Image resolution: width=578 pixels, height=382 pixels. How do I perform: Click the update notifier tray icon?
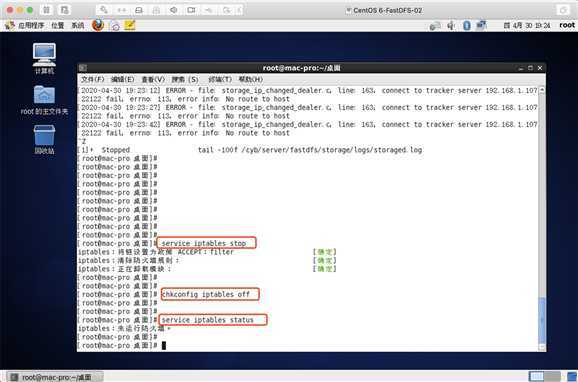point(435,26)
